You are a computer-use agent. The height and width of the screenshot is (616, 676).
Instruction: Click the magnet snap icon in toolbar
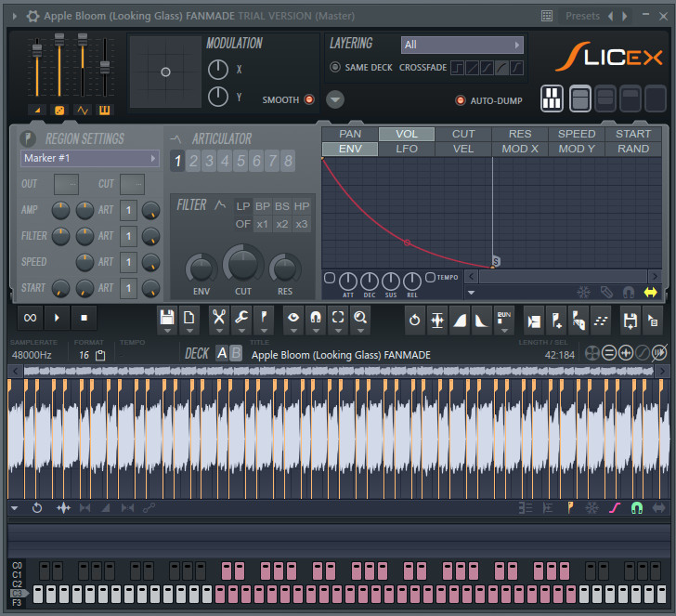(x=316, y=318)
